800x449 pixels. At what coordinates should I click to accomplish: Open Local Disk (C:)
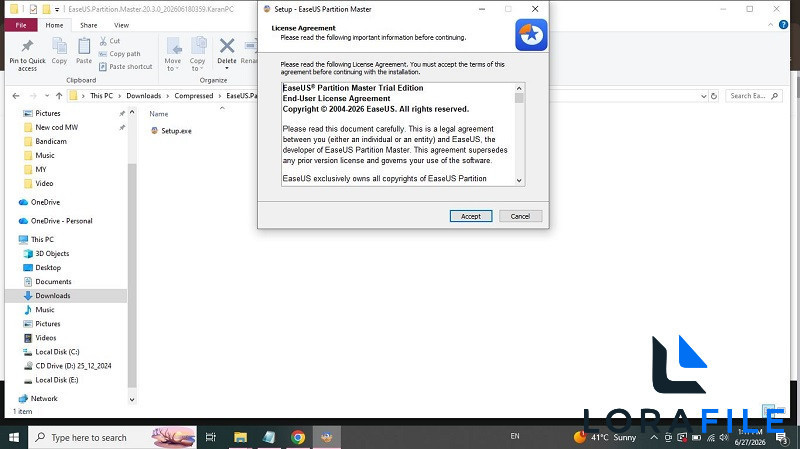click(57, 352)
